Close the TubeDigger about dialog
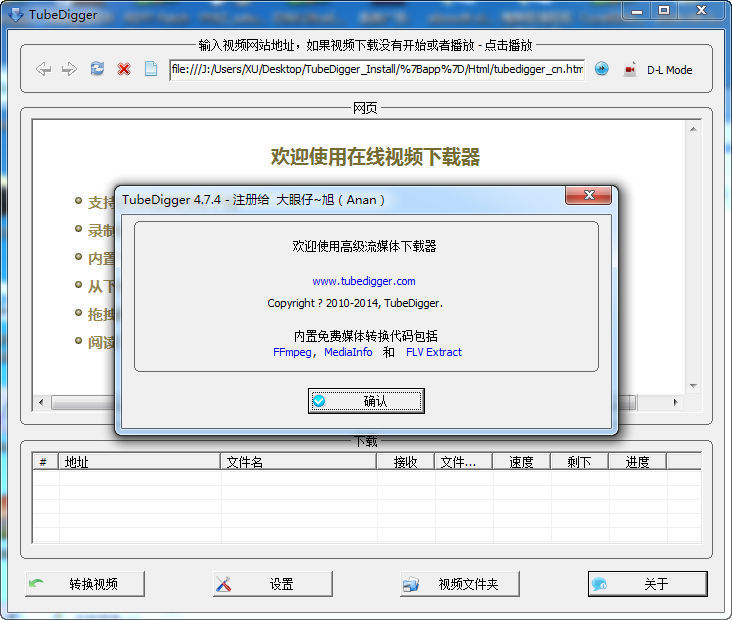732x620 pixels. pyautogui.click(x=588, y=195)
